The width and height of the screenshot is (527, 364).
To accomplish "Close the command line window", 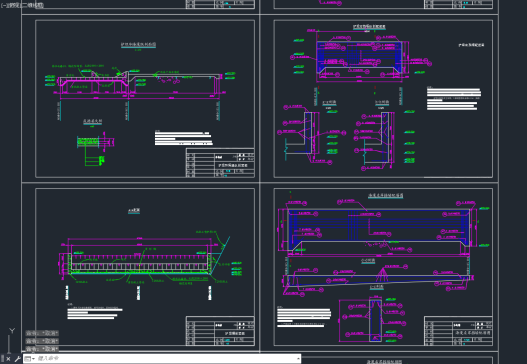I will (8, 359).
